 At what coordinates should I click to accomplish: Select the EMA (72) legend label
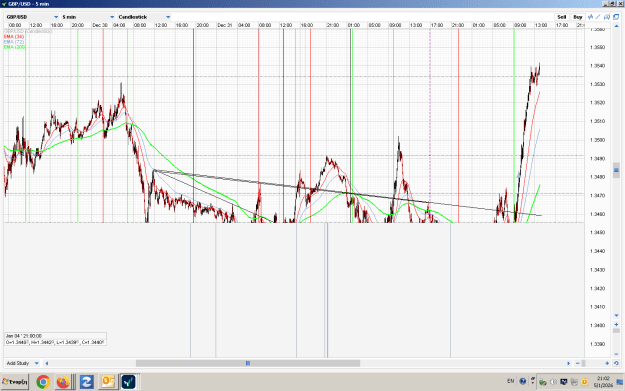(x=14, y=42)
